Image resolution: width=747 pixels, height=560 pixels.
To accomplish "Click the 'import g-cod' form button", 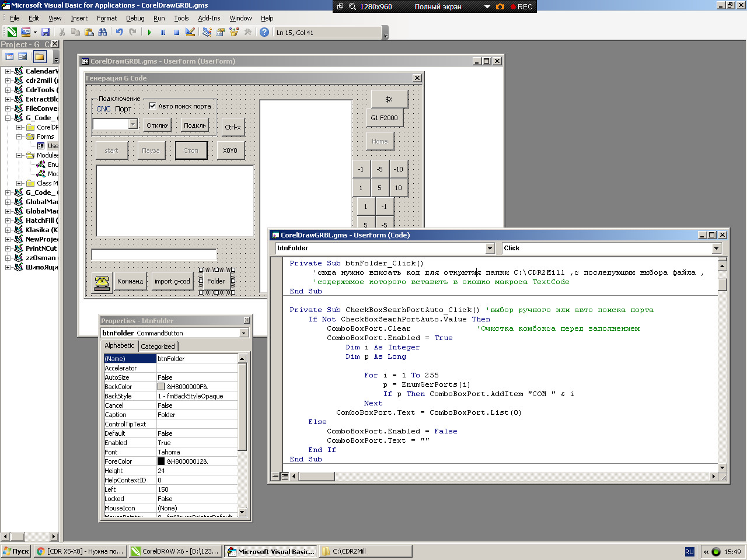I will 172,281.
